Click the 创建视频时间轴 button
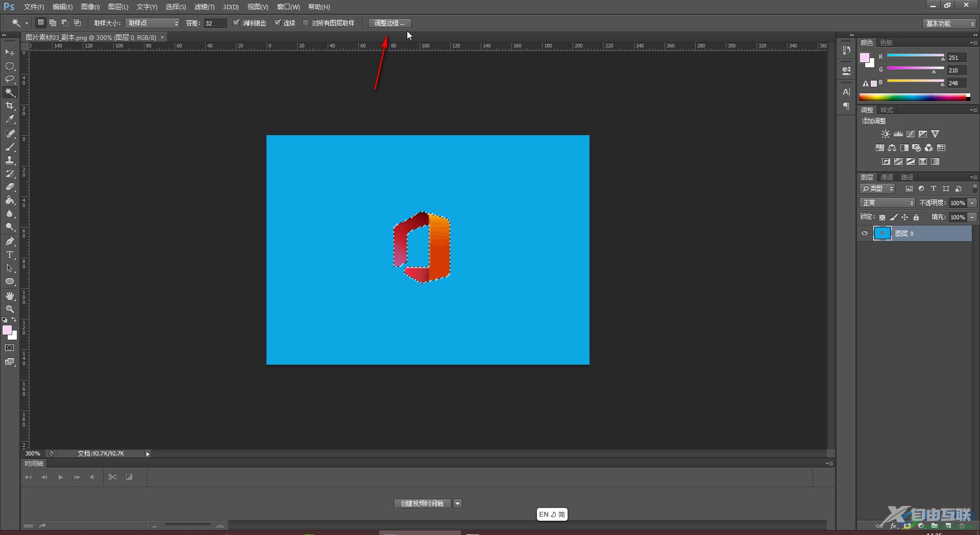Image resolution: width=980 pixels, height=535 pixels. (422, 504)
